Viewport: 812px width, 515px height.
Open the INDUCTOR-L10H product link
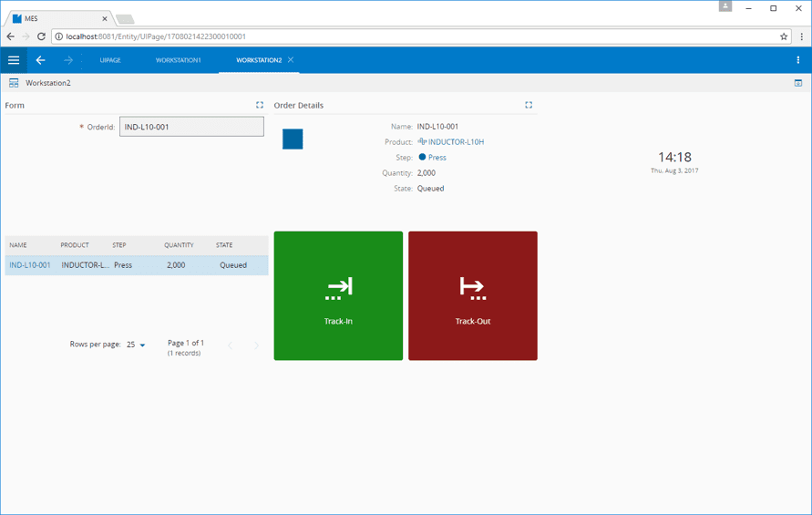pos(456,142)
